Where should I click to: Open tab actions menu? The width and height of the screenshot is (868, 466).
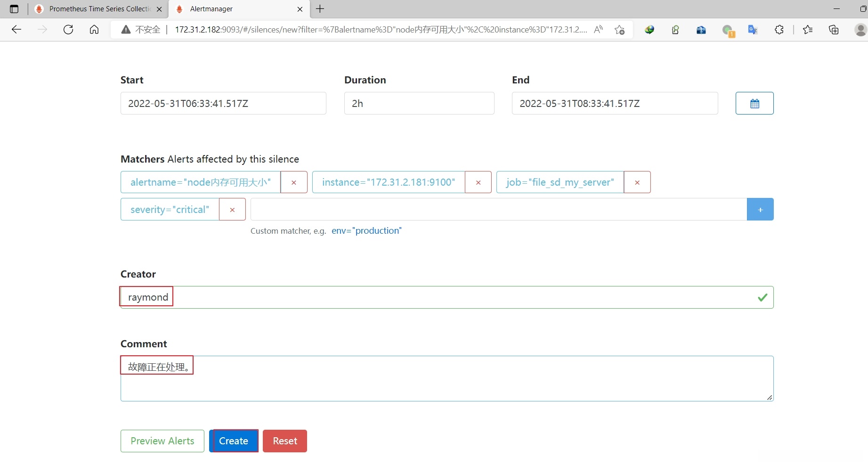(x=14, y=9)
